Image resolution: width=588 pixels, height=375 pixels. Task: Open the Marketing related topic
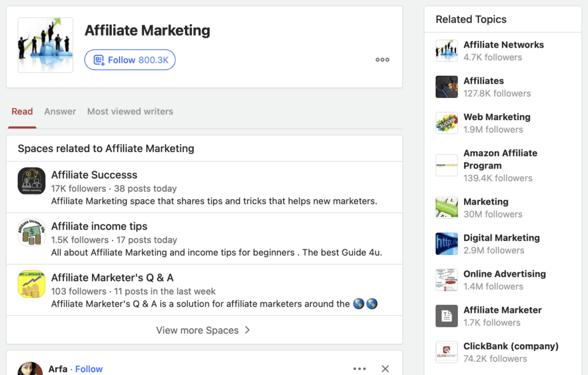(x=486, y=202)
